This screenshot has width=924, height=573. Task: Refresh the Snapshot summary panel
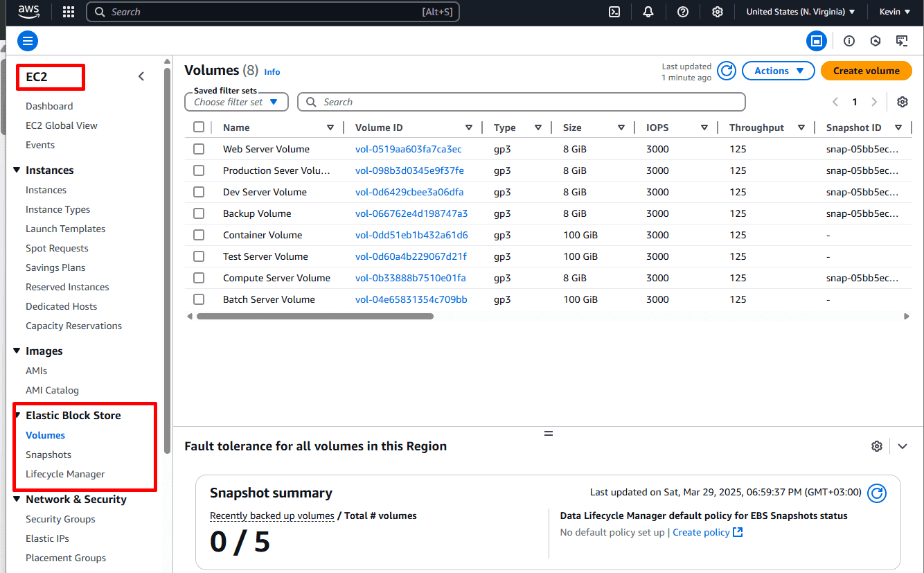tap(877, 493)
